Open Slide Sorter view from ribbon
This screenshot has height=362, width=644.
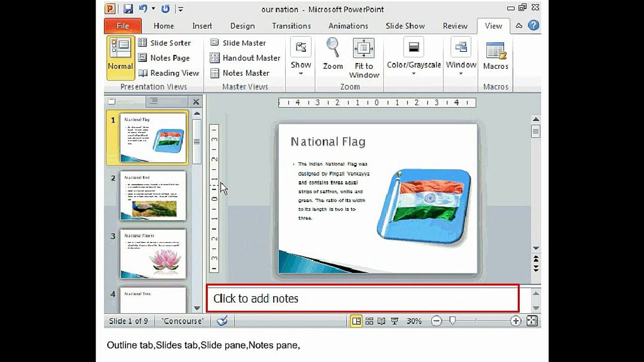tap(165, 43)
